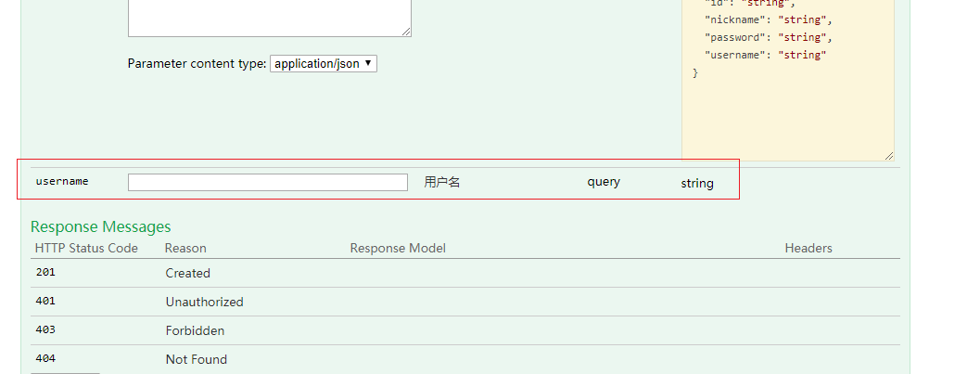Click the 'username' parameter name label

[62, 181]
